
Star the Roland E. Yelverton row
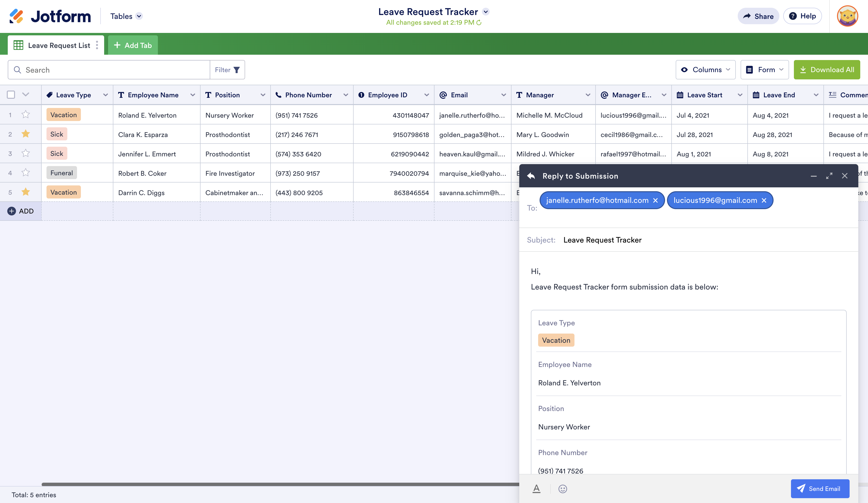tap(25, 115)
